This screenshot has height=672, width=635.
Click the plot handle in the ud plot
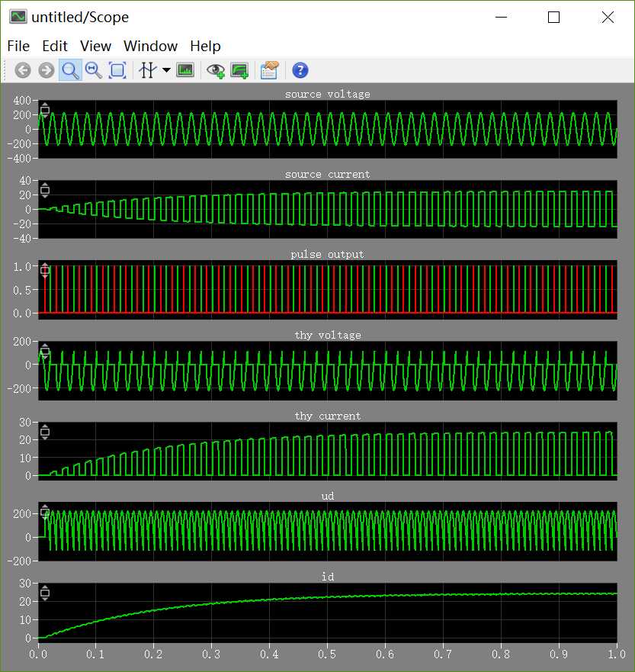point(45,512)
